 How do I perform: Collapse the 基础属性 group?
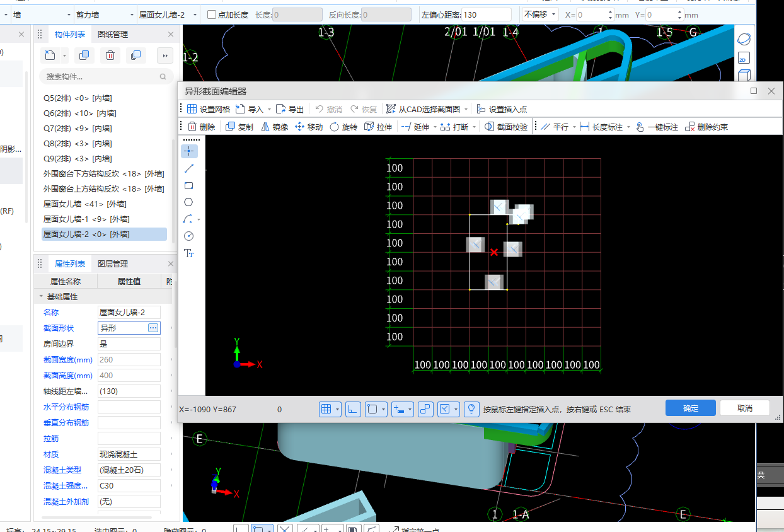coord(42,296)
